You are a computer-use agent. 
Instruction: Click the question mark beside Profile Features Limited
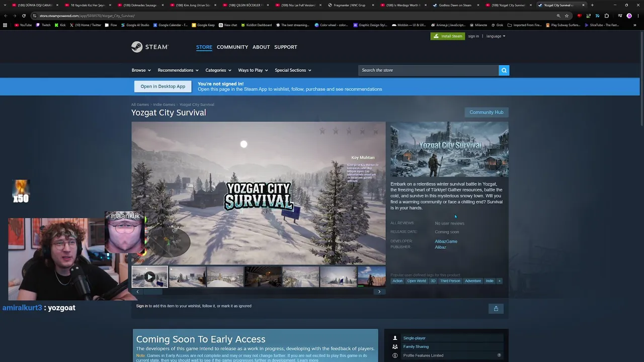pos(499,355)
